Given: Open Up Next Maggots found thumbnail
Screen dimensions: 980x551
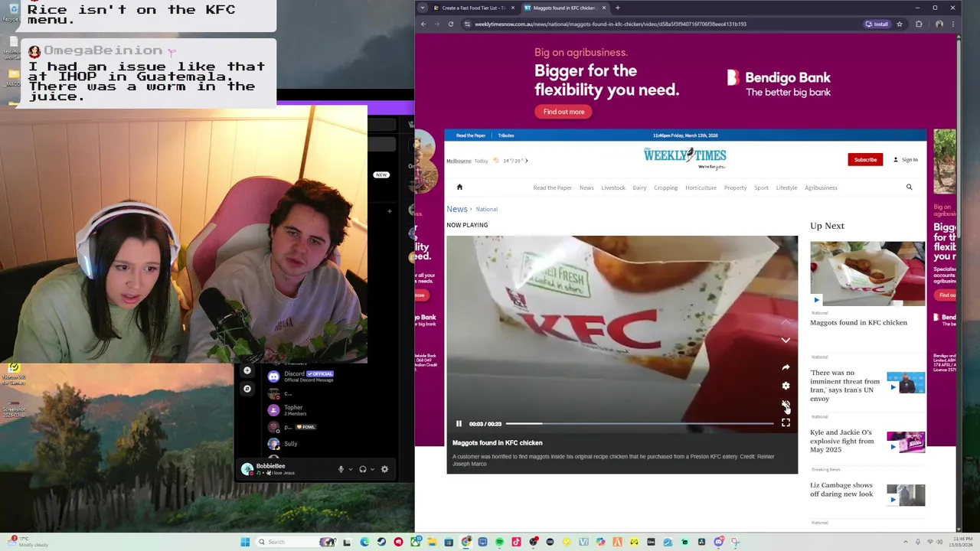Looking at the screenshot, I should [867, 273].
